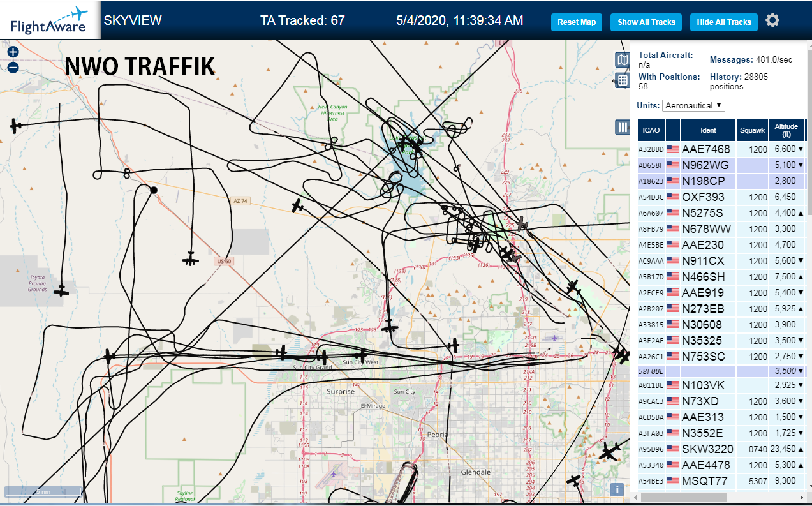Select aircraft row AAE230

(721, 245)
